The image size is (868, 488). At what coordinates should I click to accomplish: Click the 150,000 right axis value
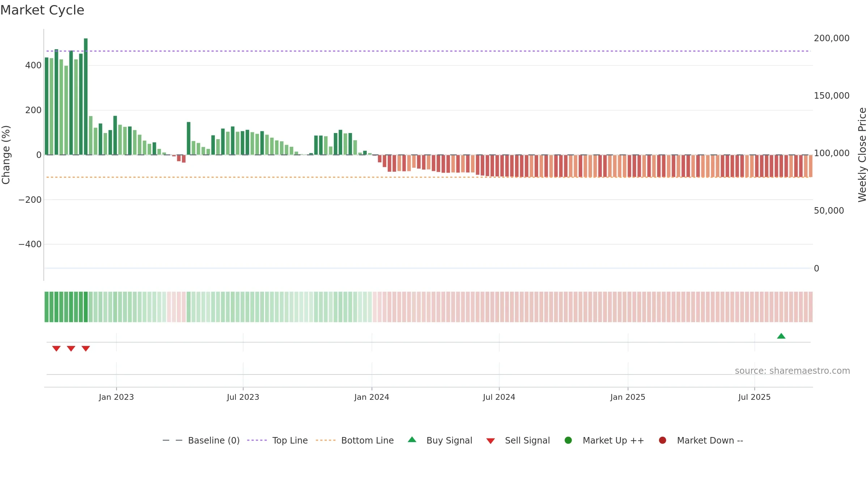click(x=831, y=95)
